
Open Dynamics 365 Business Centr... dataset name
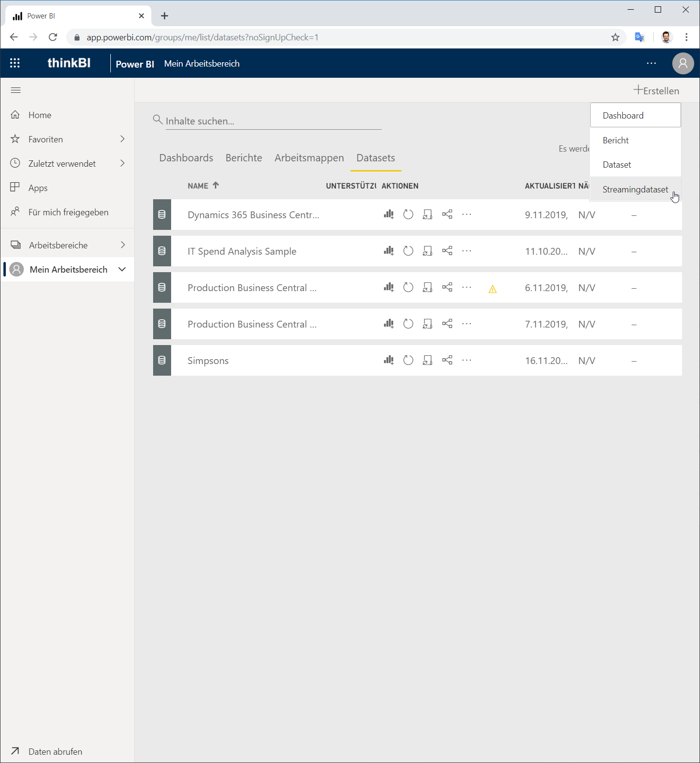point(253,215)
